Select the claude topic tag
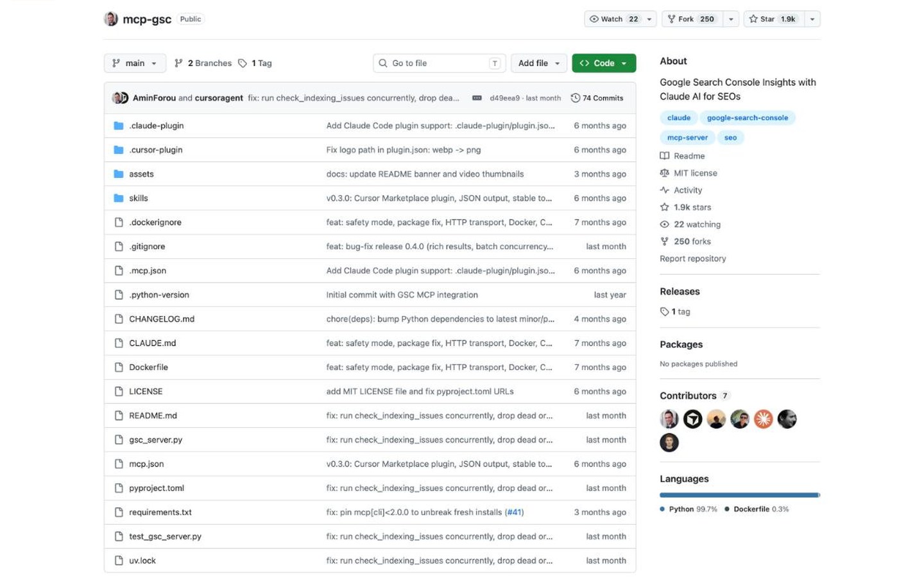Viewport: 924px width, 578px height. click(x=679, y=118)
